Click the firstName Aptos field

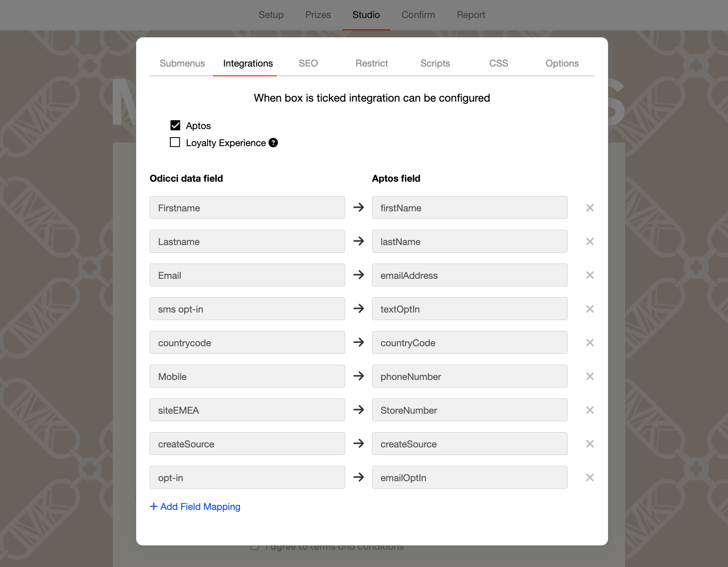[470, 208]
